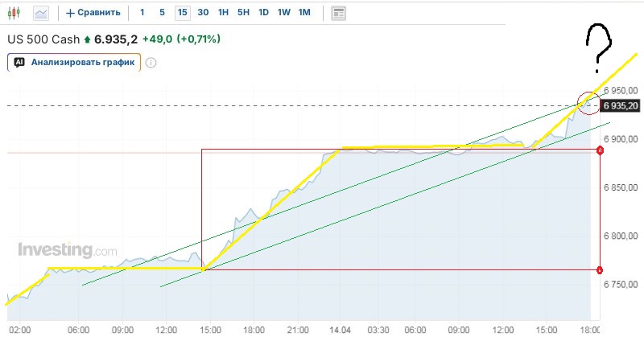Open the info icon beside AI button

151,62
